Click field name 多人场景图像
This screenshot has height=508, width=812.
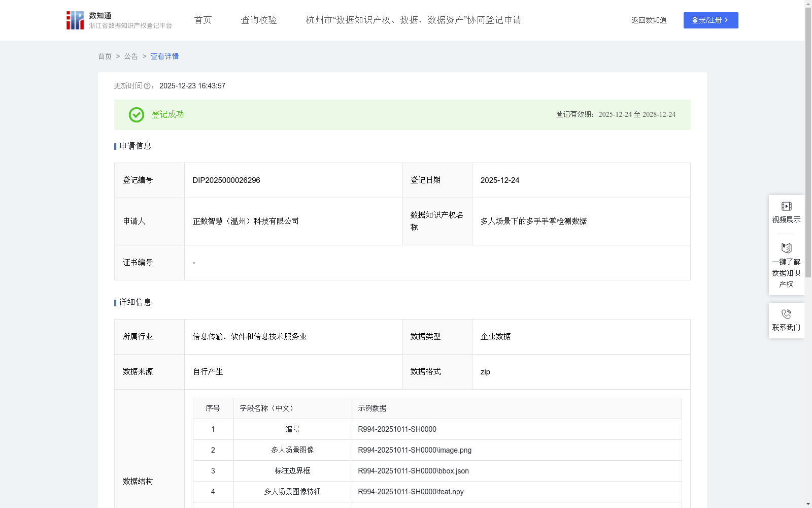click(292, 450)
